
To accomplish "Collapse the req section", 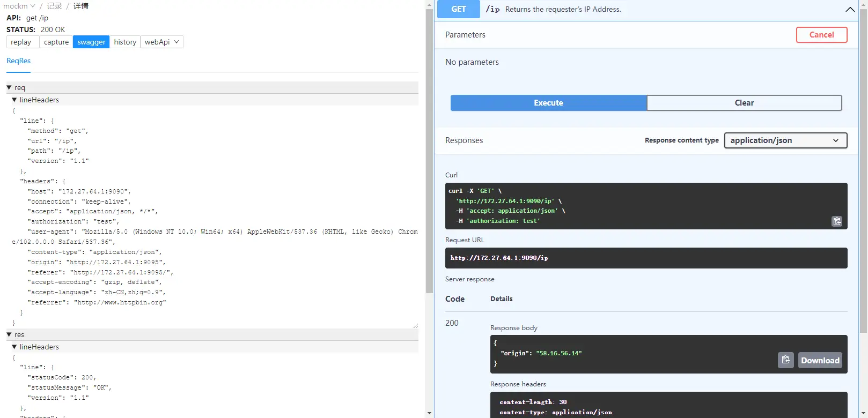I will pyautogui.click(x=9, y=87).
